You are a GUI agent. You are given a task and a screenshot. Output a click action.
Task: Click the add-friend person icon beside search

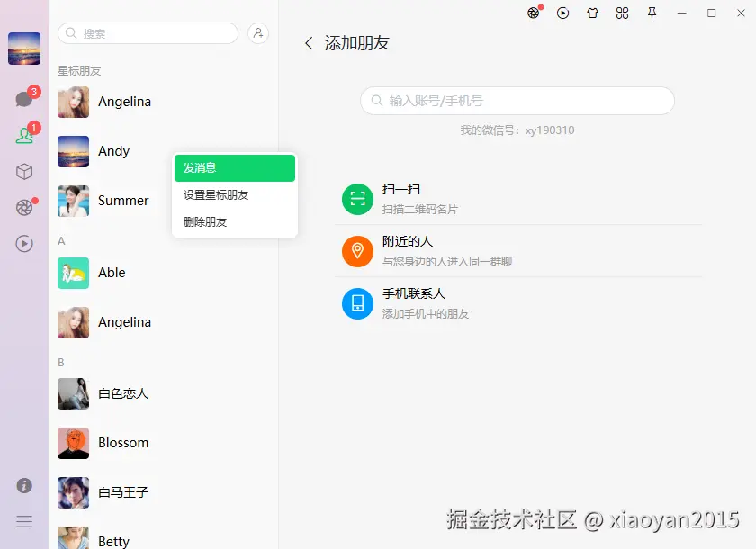pos(258,32)
